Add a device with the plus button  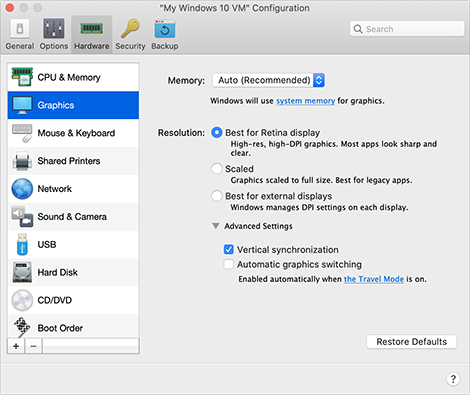point(16,346)
